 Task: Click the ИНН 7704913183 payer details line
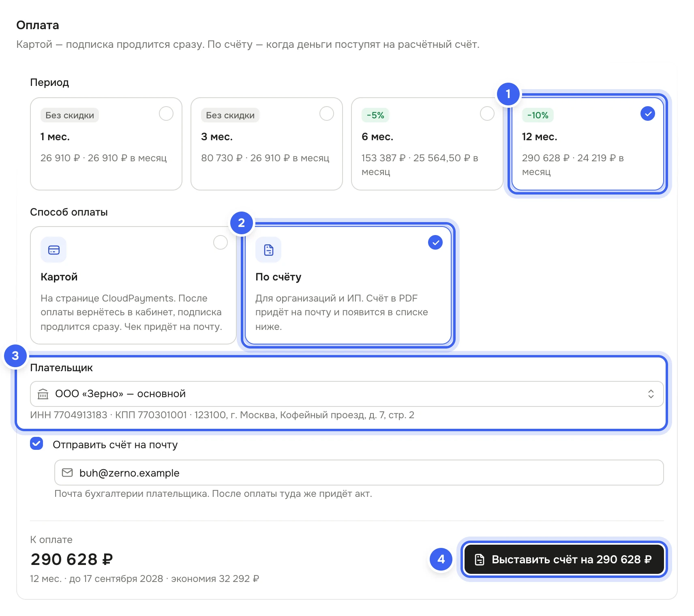pyautogui.click(x=222, y=415)
